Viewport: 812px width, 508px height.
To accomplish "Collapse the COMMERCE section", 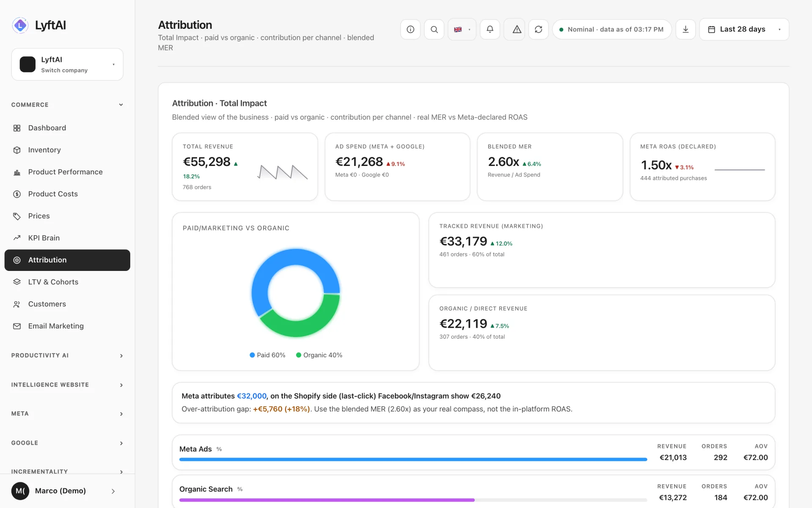I will pyautogui.click(x=67, y=105).
